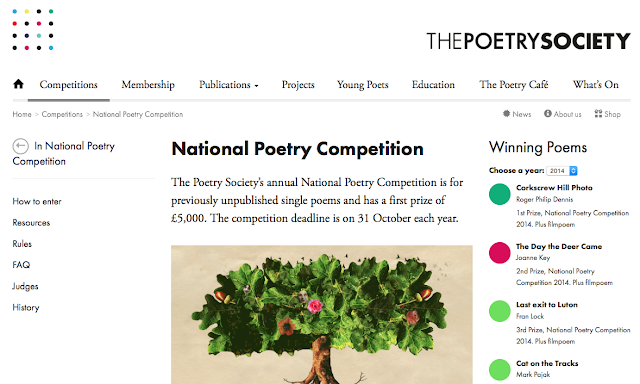
Task: Click the back arrow circle icon
Action: [x=20, y=146]
